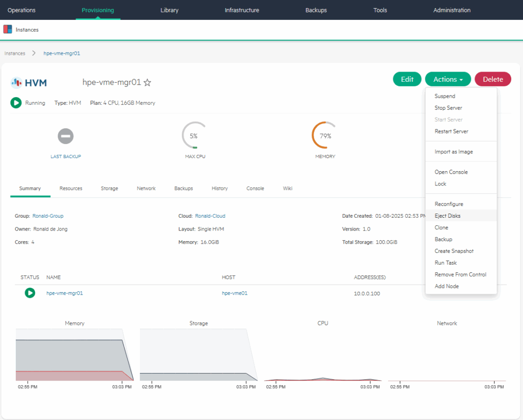Click the Instances icon in header
This screenshot has height=420, width=523.
point(7,30)
